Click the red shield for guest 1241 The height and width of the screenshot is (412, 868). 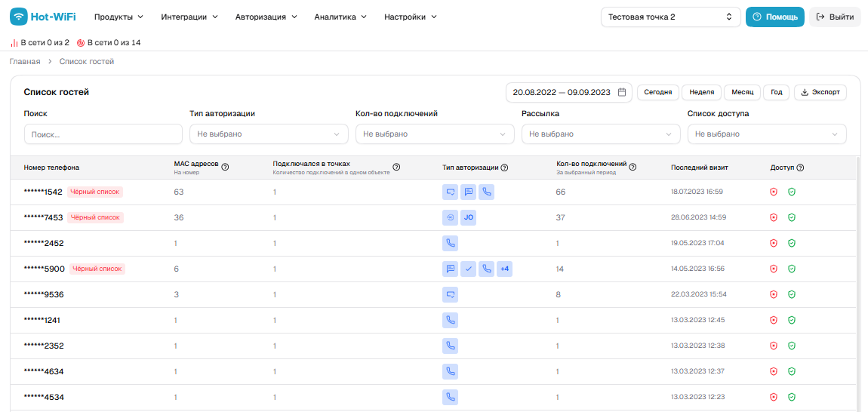pos(774,320)
